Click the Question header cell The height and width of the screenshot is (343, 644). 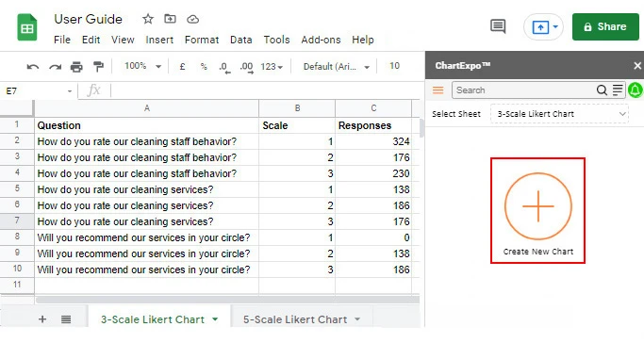[x=147, y=125]
